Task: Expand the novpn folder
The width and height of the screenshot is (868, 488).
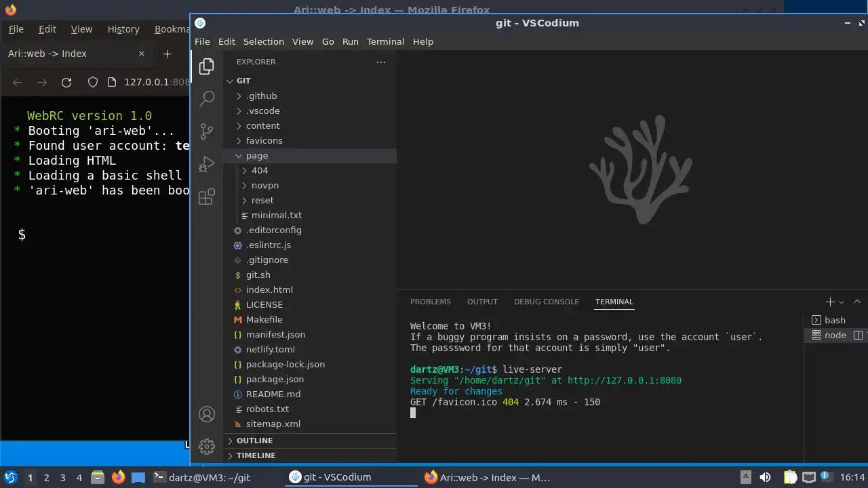Action: 310,186
